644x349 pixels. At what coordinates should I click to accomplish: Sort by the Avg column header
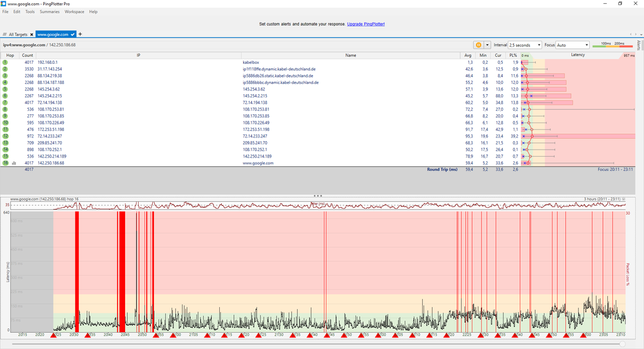point(468,55)
